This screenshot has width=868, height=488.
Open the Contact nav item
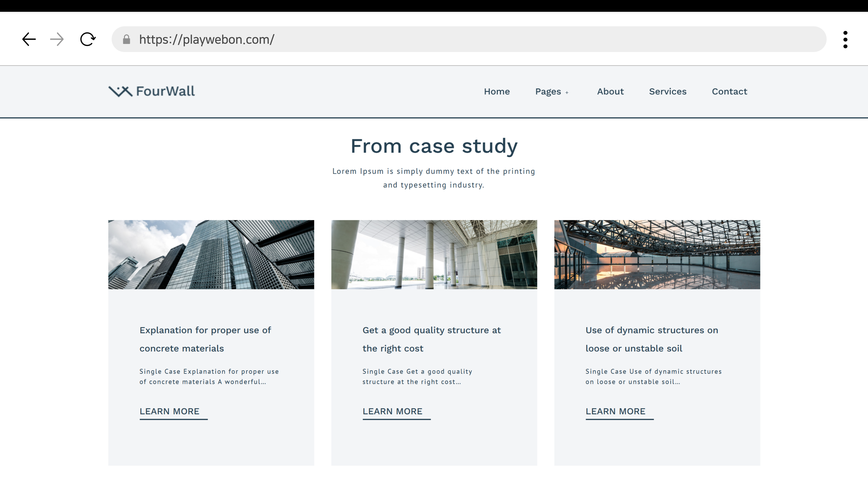point(729,92)
